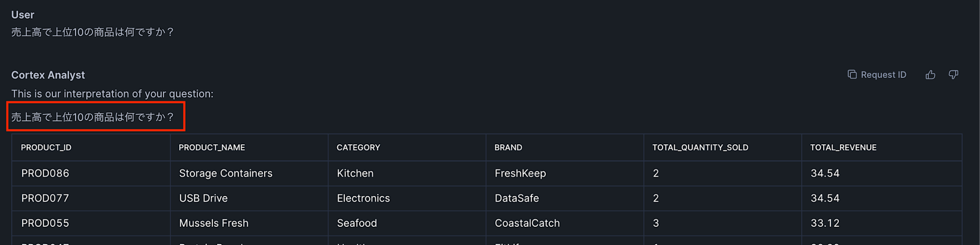Click the 33.12 revenue cell

point(882,223)
